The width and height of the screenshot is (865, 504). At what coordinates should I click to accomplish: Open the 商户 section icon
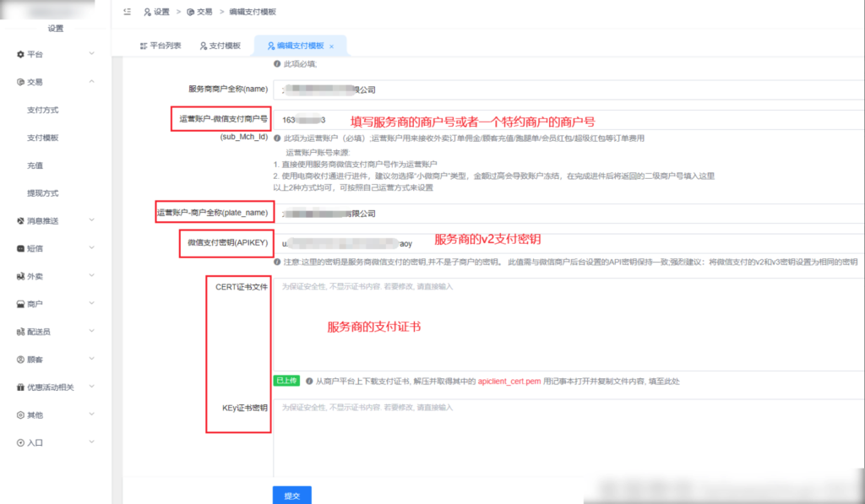tap(19, 303)
